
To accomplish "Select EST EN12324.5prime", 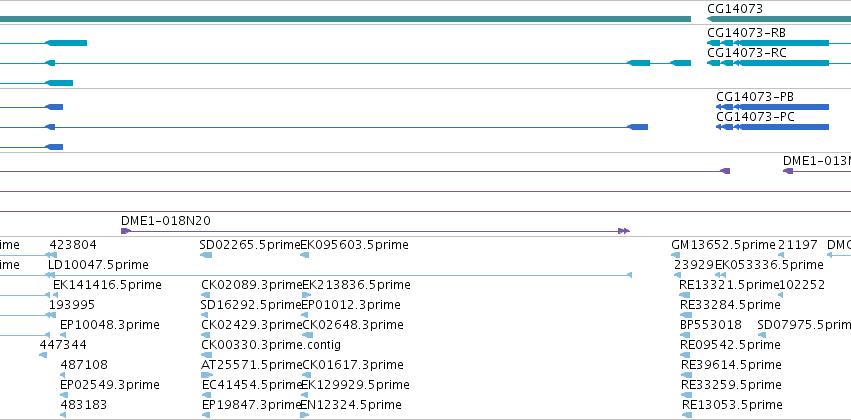I will click(x=351, y=405).
